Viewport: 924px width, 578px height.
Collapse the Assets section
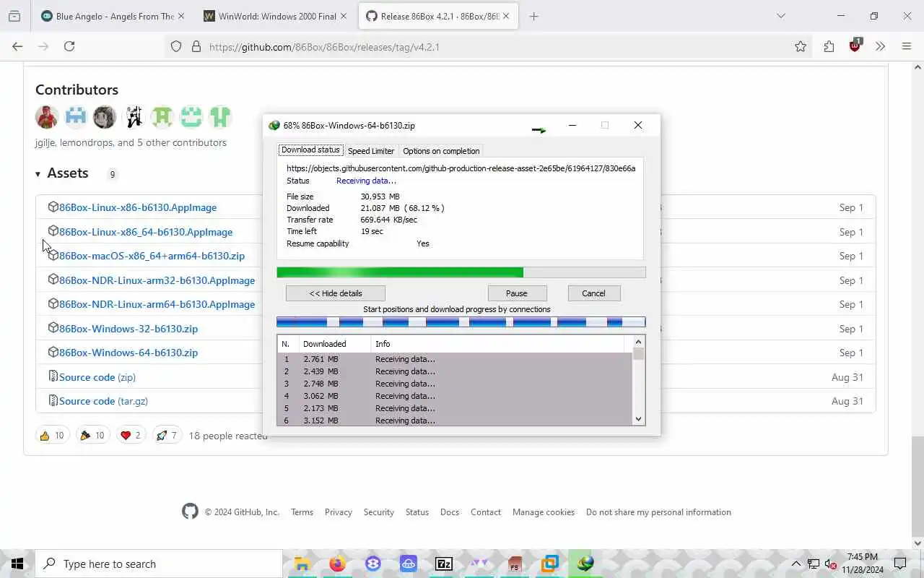click(x=62, y=173)
